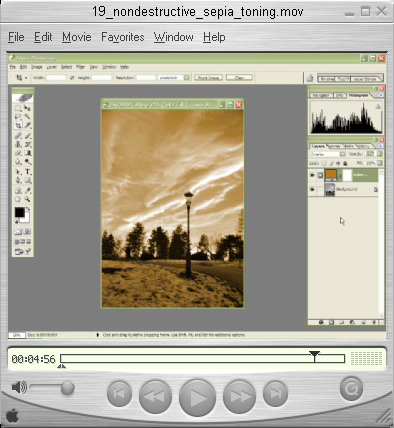Image resolution: width=394 pixels, height=428 pixels.
Task: Open QuickTime Favorites menu
Action: coord(123,37)
